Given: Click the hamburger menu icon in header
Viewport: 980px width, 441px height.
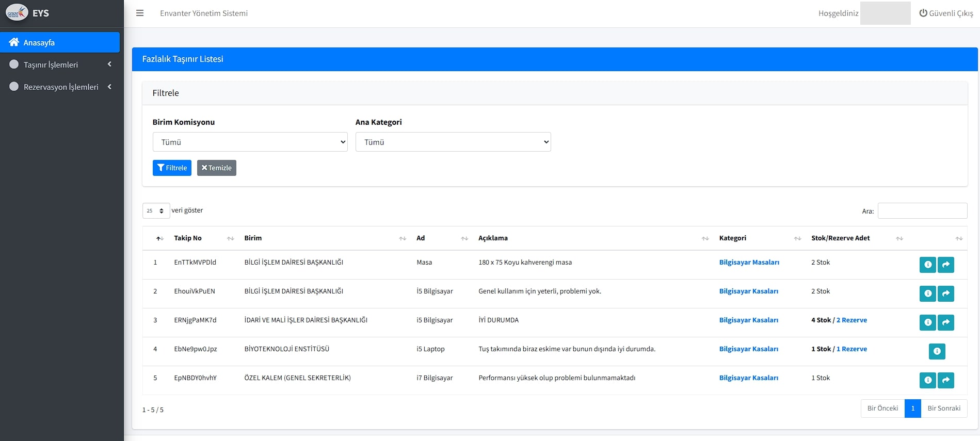Looking at the screenshot, I should (140, 13).
